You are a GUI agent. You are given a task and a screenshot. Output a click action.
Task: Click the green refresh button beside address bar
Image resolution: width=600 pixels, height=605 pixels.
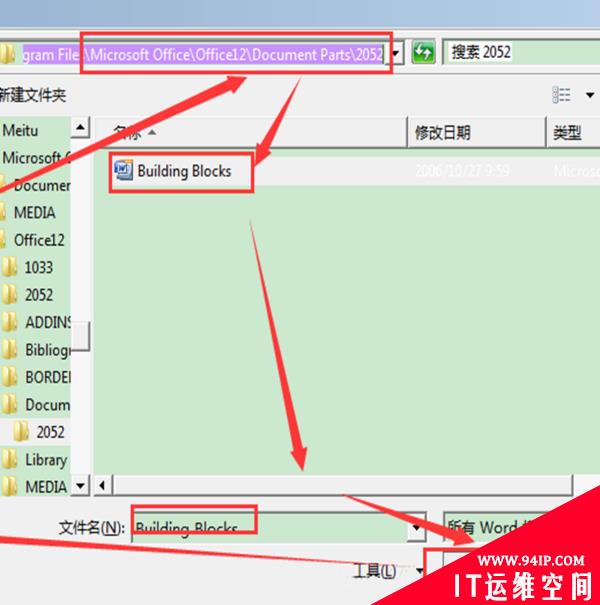[x=423, y=52]
